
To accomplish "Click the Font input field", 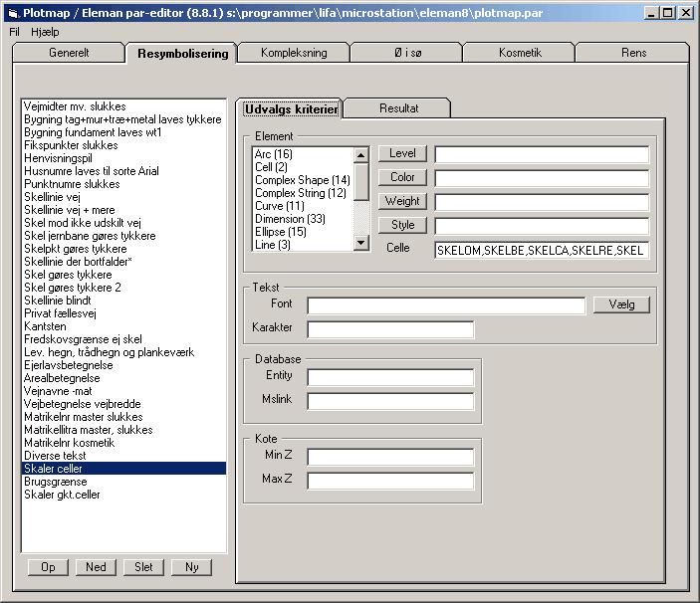I will tap(446, 305).
